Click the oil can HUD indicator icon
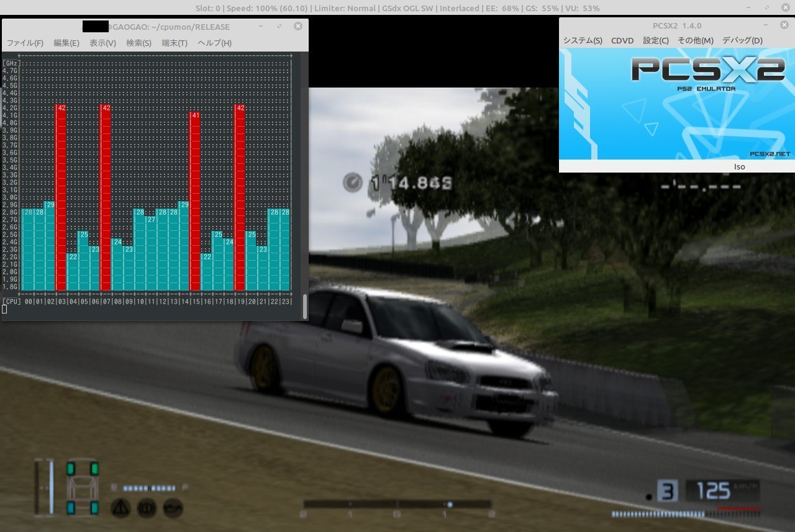The height and width of the screenshot is (532, 795). coord(173,508)
